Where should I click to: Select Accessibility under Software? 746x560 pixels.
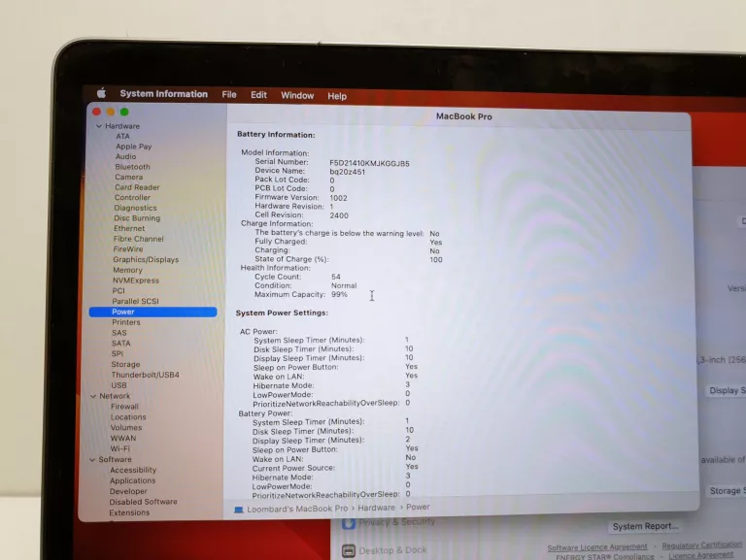pos(133,470)
